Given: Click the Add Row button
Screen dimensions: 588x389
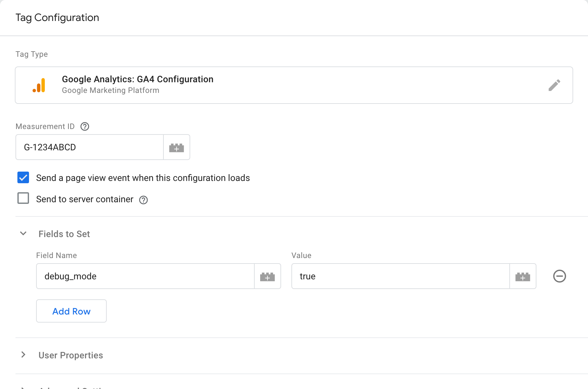Looking at the screenshot, I should coord(71,311).
